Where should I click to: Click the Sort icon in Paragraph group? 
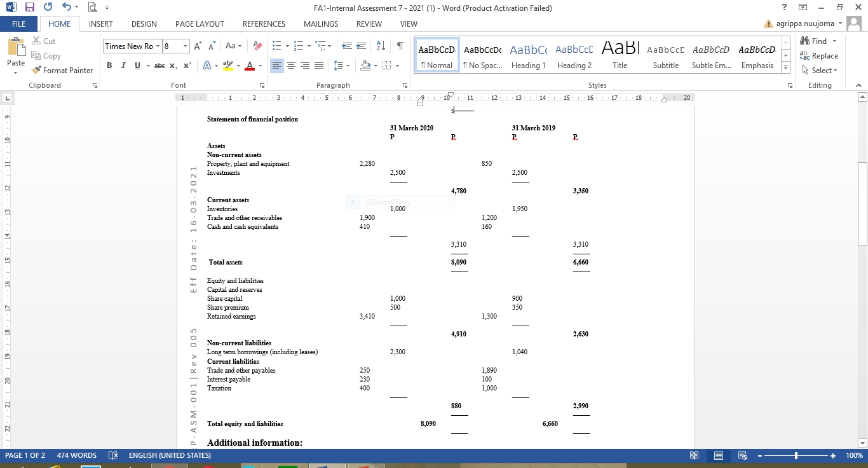(380, 46)
